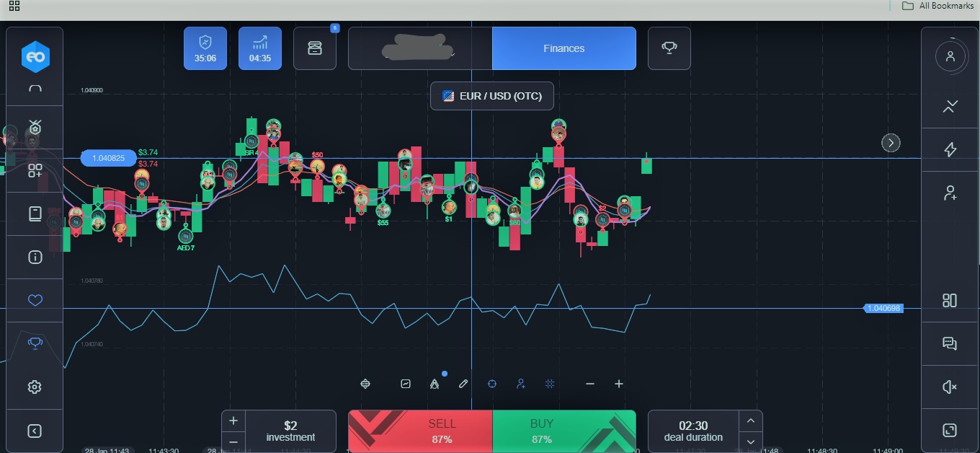Open the chat panel icon
980x453 pixels.
pyautogui.click(x=950, y=344)
